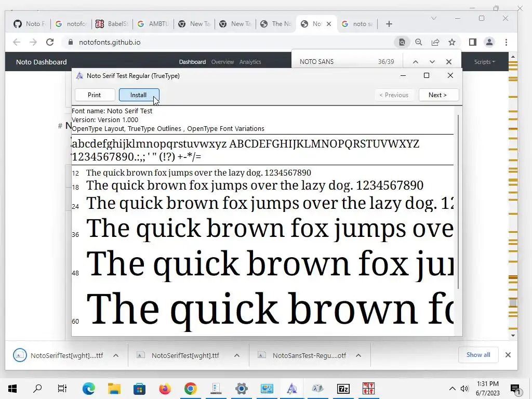
Task: Go to next find match
Action: click(x=432, y=62)
